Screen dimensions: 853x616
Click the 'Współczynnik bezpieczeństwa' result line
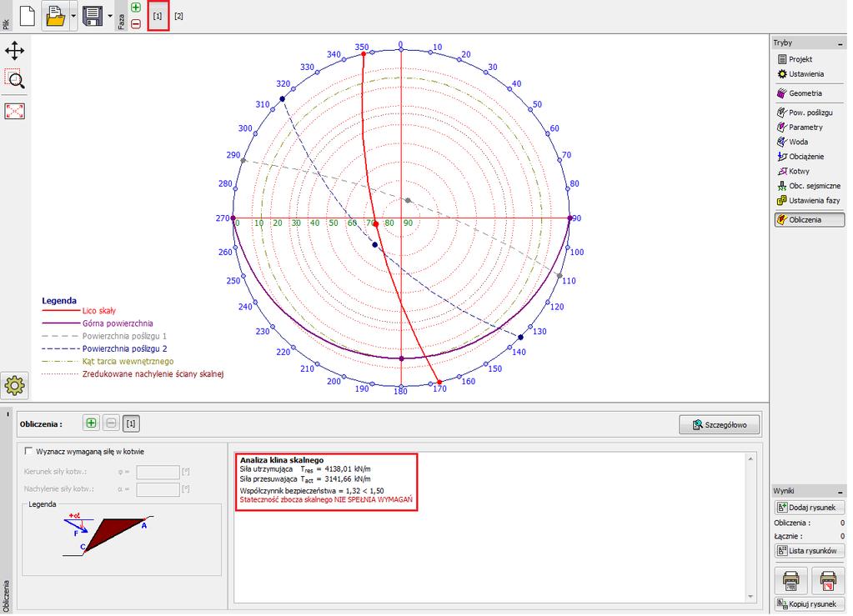(312, 490)
